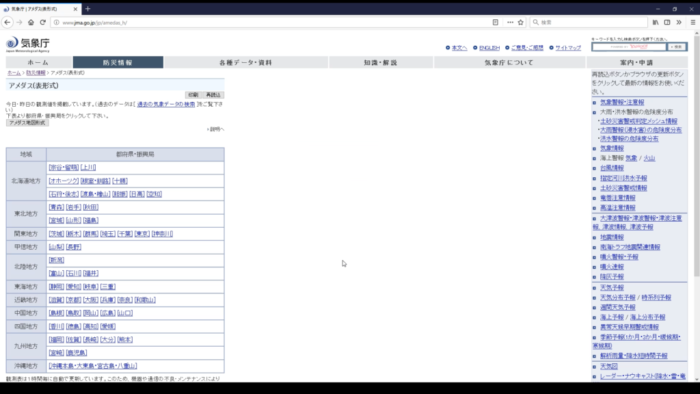
Task: Select 新潟 prefecture link
Action: 56,260
